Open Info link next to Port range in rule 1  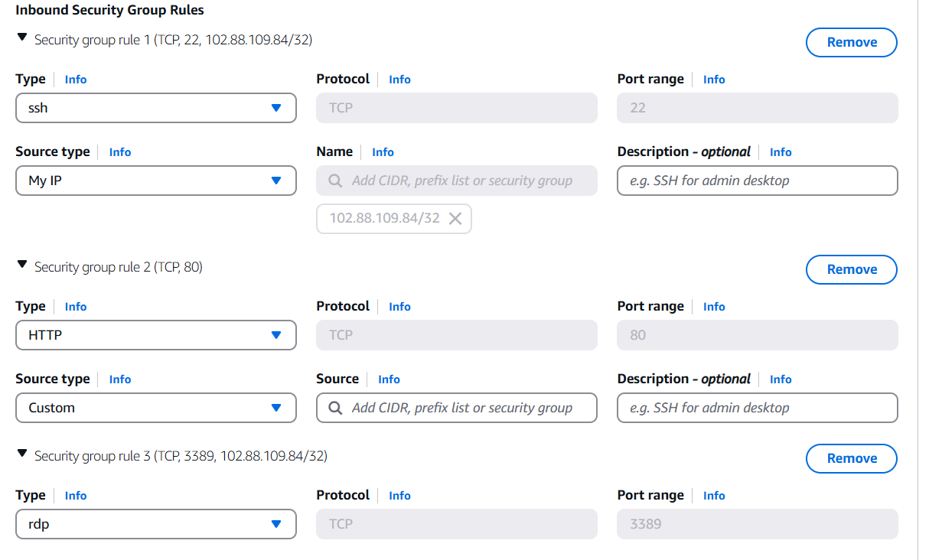(714, 80)
